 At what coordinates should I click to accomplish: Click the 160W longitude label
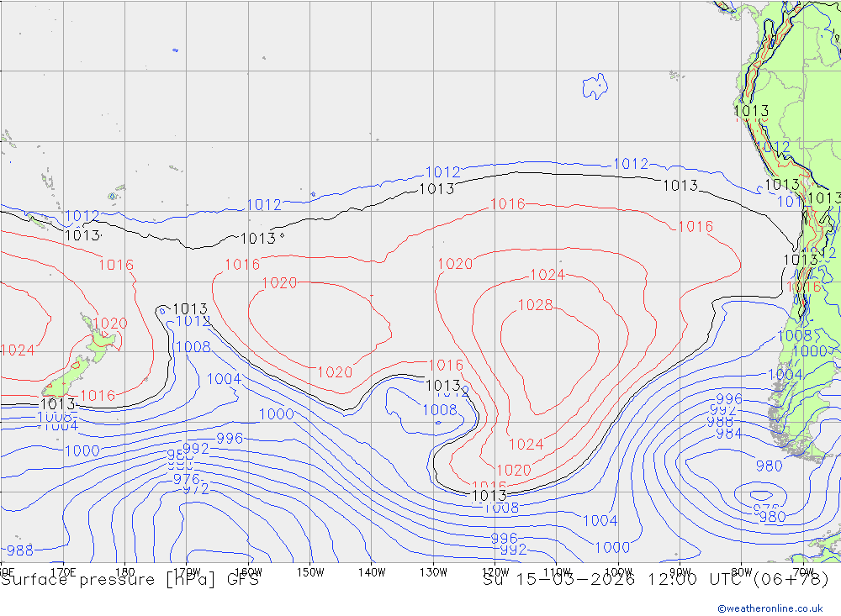tap(248, 572)
